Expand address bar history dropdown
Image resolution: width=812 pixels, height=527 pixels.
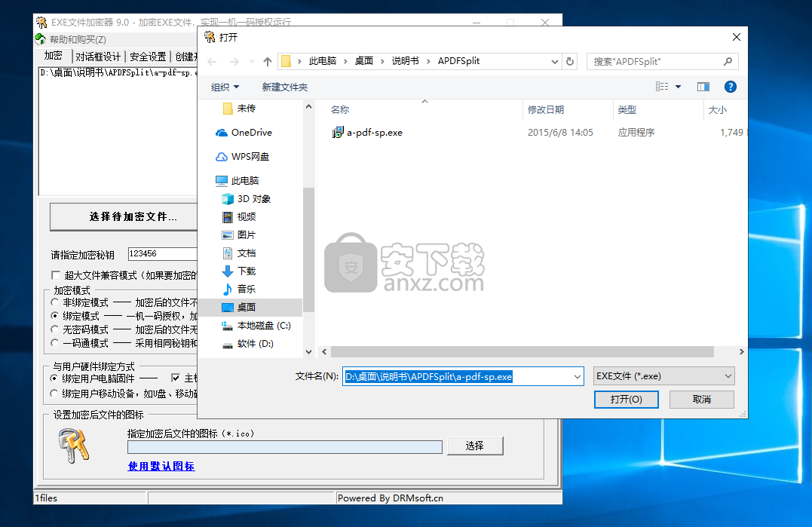point(555,62)
